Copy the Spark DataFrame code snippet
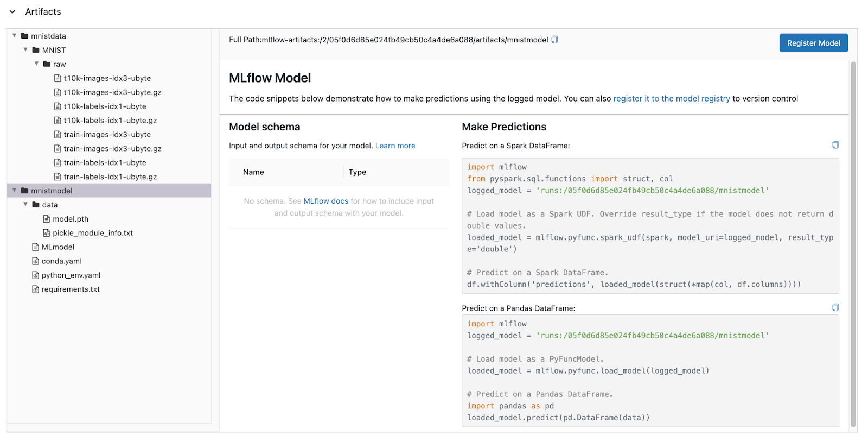Viewport: 868px width, 441px height. click(835, 145)
